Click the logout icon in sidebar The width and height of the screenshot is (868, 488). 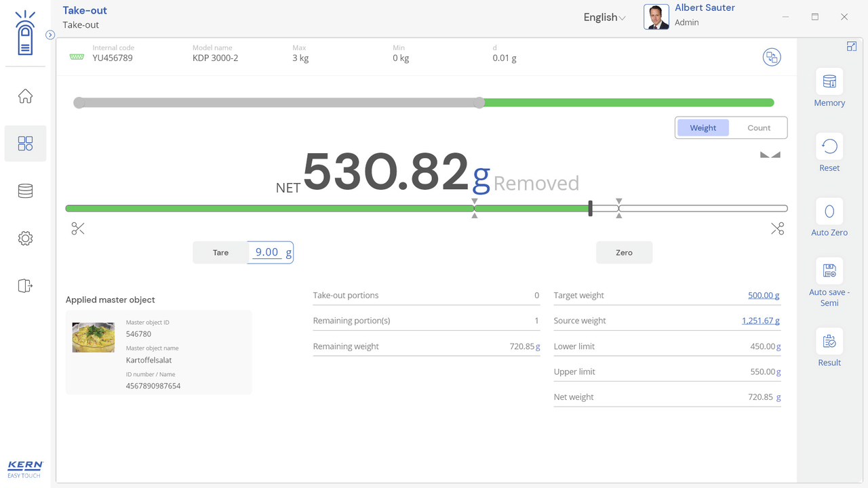[x=25, y=286]
